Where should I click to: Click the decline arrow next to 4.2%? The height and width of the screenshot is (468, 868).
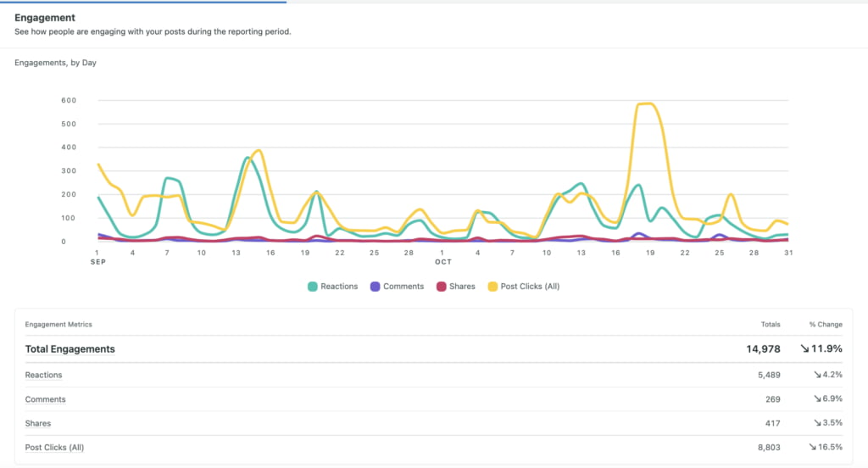point(815,375)
